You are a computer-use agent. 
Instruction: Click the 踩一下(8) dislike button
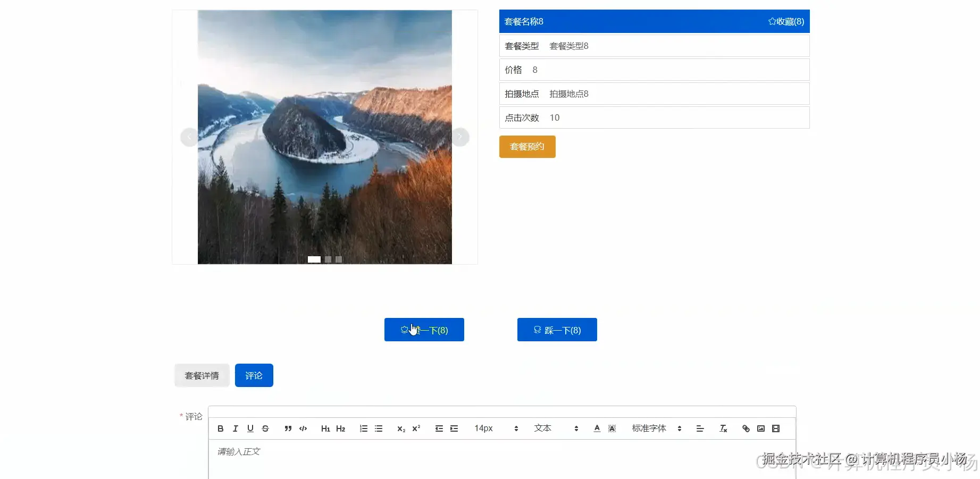[557, 330]
